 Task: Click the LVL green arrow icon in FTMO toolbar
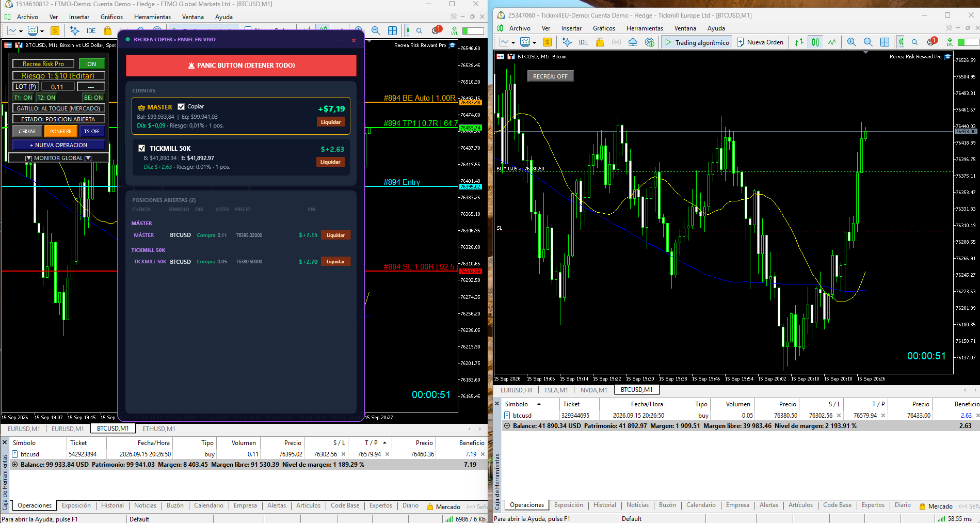454,31
